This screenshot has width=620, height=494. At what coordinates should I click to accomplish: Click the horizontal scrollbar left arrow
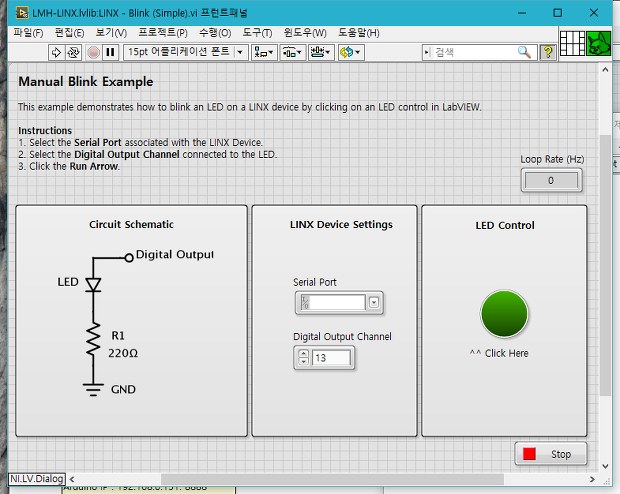(x=72, y=479)
